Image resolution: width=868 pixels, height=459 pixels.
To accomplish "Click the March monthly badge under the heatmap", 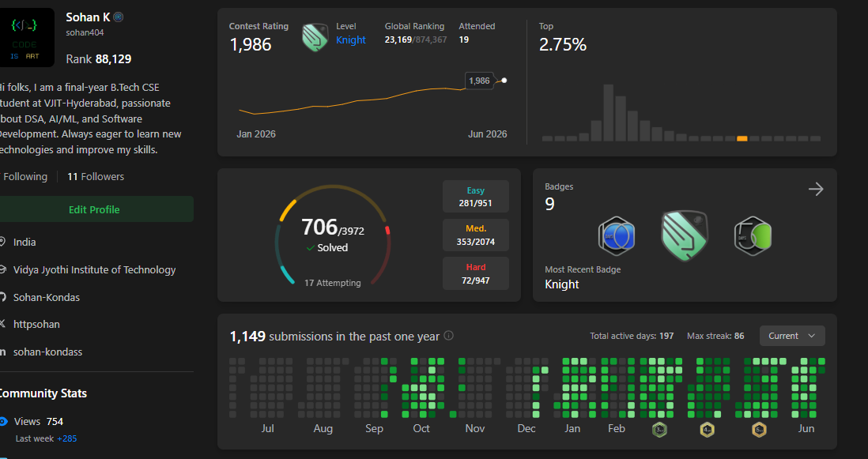I will click(659, 429).
